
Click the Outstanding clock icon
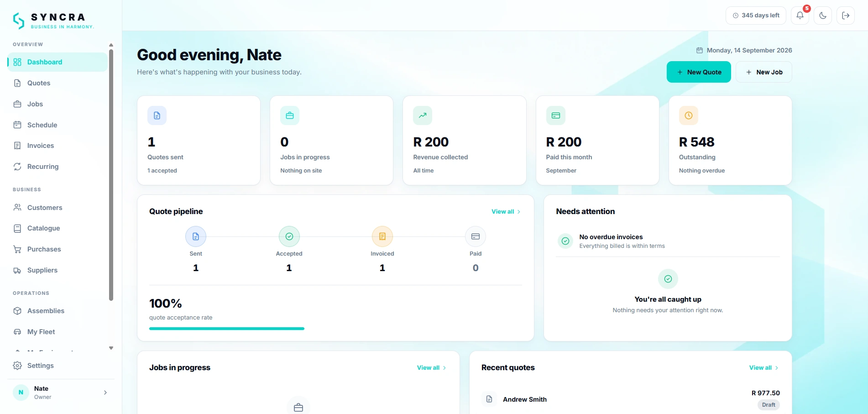click(x=689, y=115)
